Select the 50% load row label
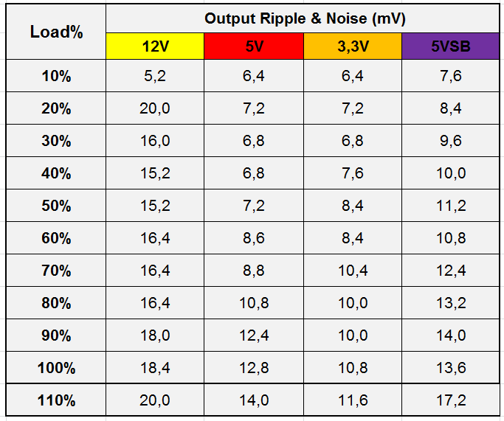Viewport: 504px width, 421px height. point(56,206)
